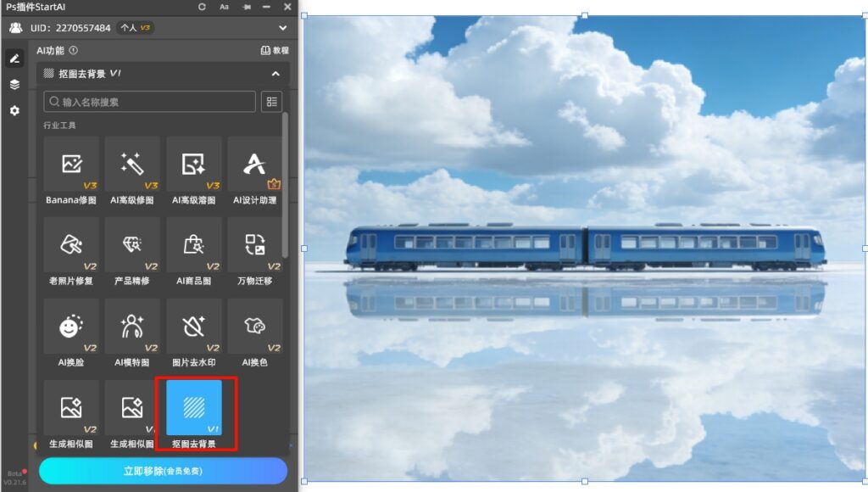Select the highlighted 抠图去背景 tool
This screenshot has height=492, width=868.
point(194,408)
